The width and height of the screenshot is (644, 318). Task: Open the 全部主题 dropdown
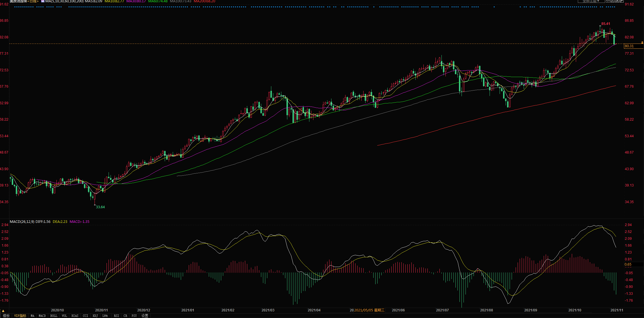591,1
